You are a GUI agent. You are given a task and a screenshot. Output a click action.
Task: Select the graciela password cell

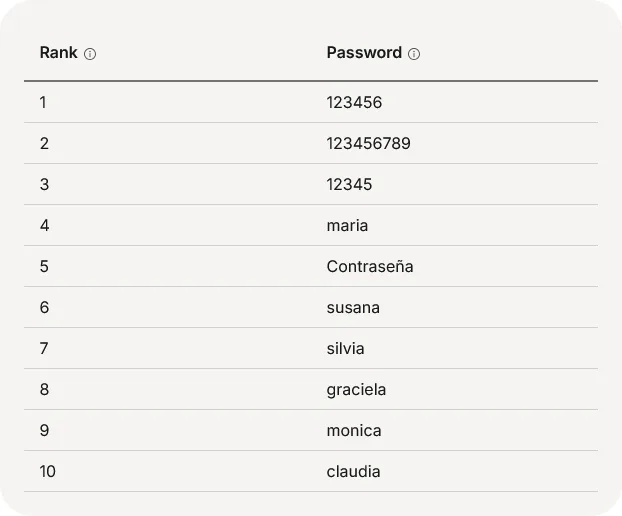[x=356, y=389]
